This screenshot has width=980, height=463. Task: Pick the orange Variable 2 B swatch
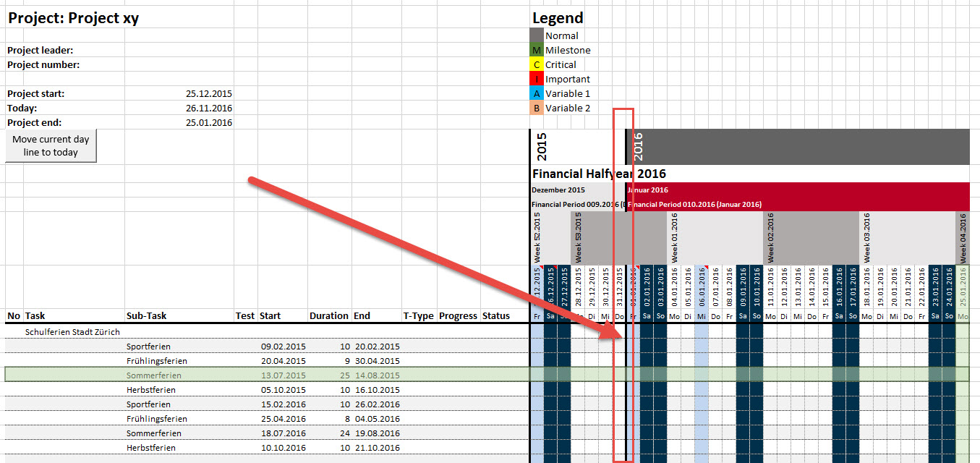coord(536,108)
